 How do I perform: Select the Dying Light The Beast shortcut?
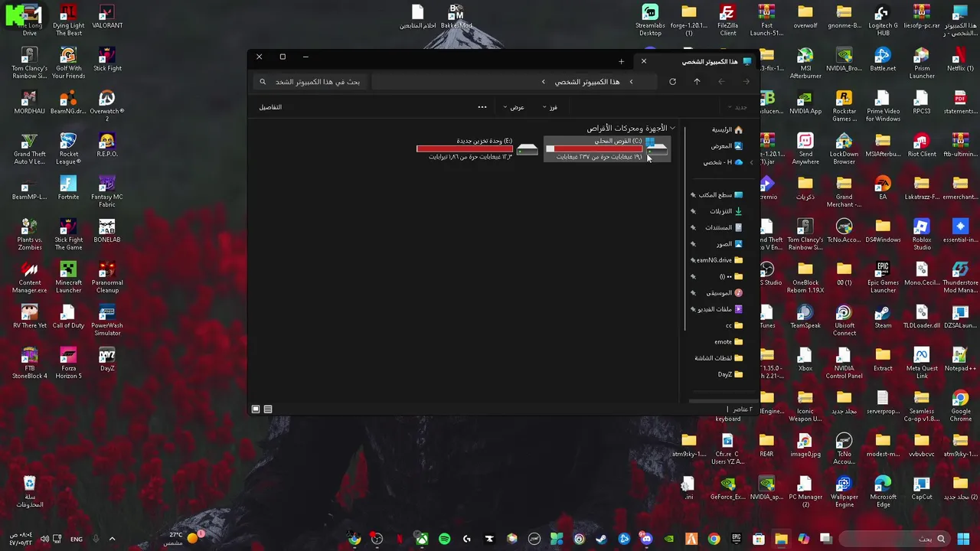click(68, 20)
